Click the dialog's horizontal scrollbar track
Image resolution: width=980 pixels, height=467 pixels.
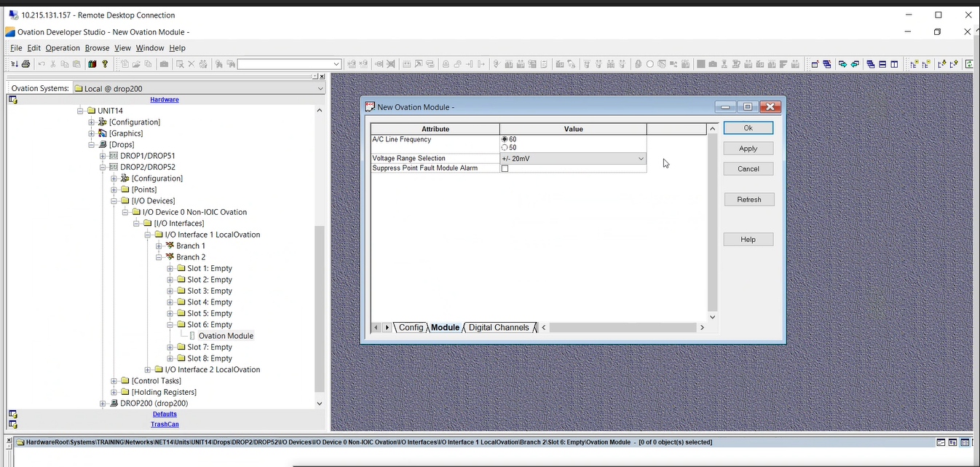point(623,328)
